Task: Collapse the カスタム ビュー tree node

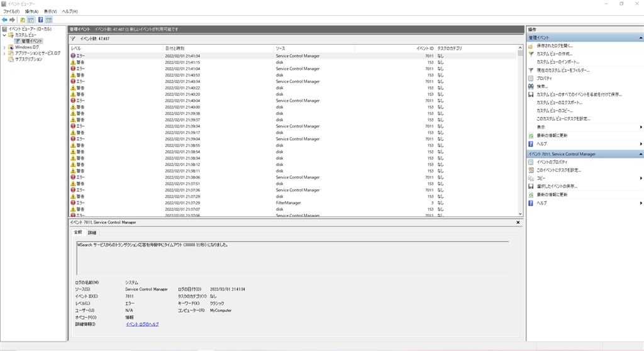Action: 4,35
